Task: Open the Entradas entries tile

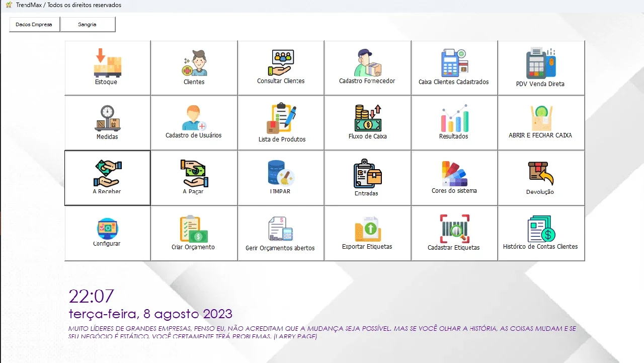Action: 367,178
